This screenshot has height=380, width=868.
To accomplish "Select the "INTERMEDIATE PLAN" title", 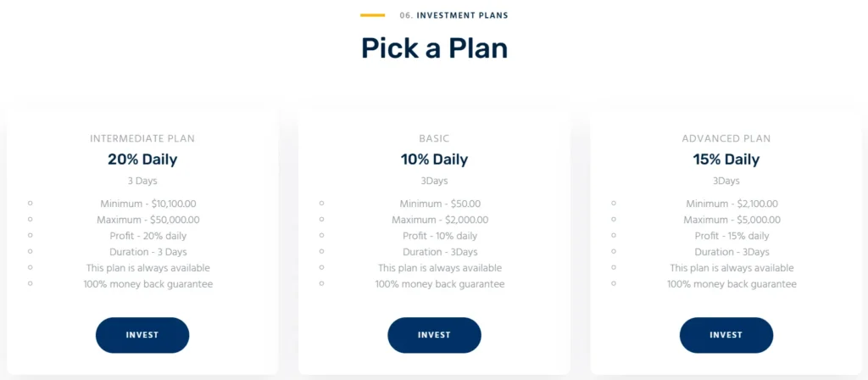I will coord(142,138).
